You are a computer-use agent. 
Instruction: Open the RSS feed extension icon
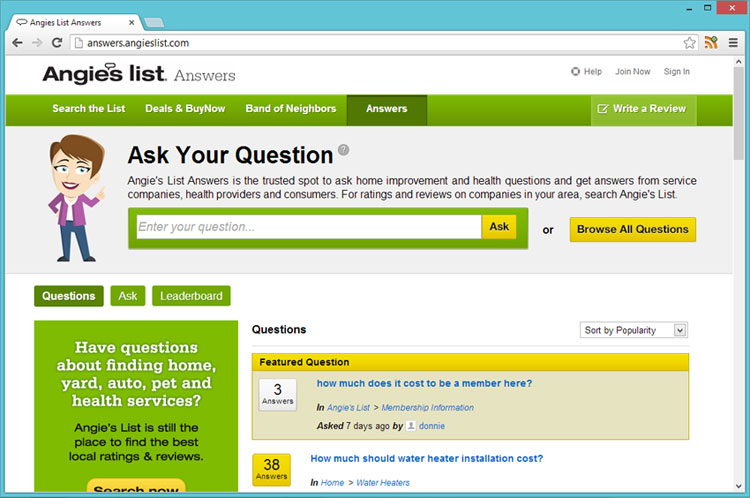point(711,43)
